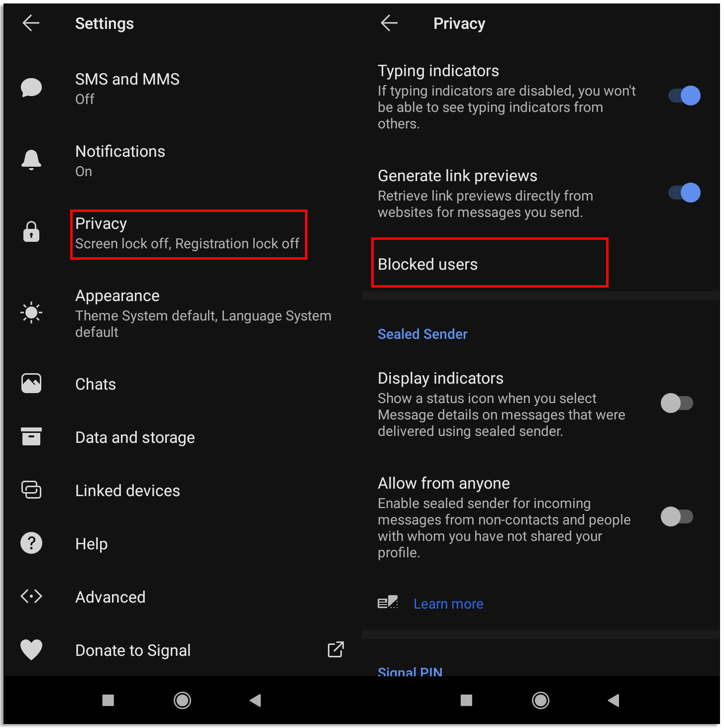724x728 pixels.
Task: Tap the Notifications bell icon
Action: (x=31, y=160)
